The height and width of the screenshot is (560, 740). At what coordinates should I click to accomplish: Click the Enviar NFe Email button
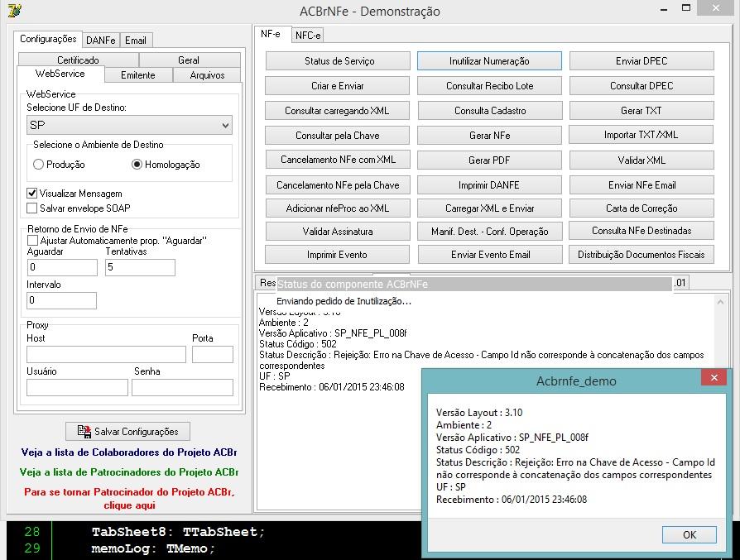tap(641, 185)
